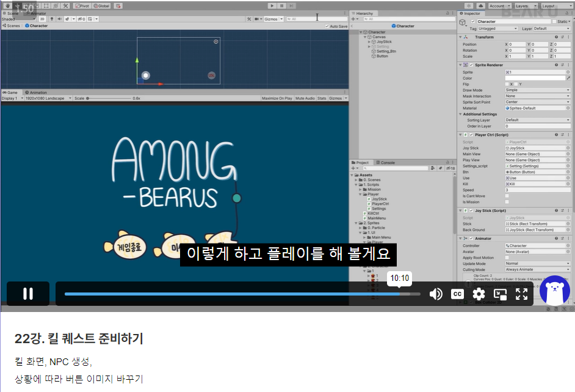Collapse the Transform component

coord(460,37)
